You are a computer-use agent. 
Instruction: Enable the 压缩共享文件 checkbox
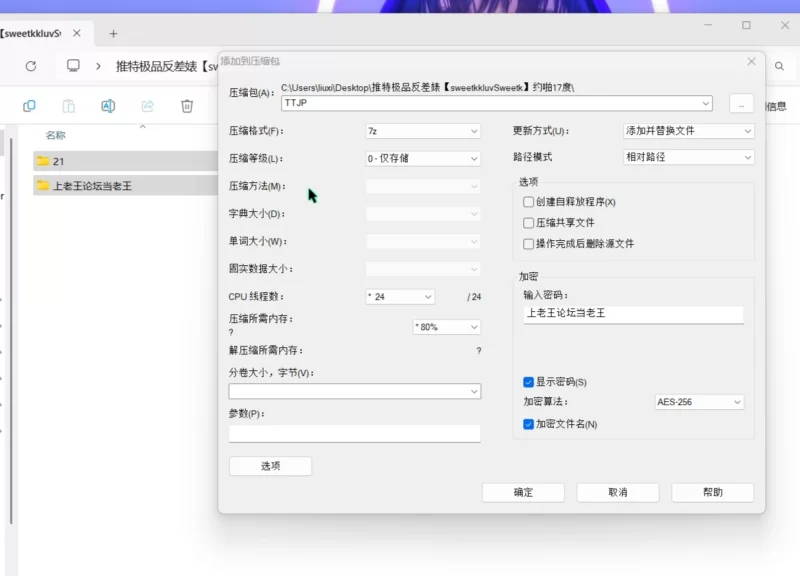529,223
